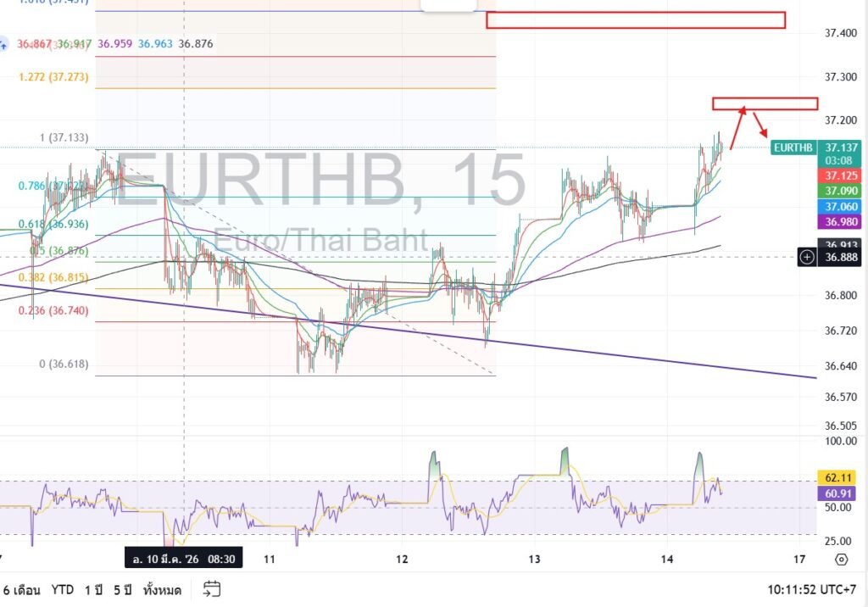Click the EURTHB symbol label on the price line
Screen dimensions: 868x607
click(x=793, y=148)
